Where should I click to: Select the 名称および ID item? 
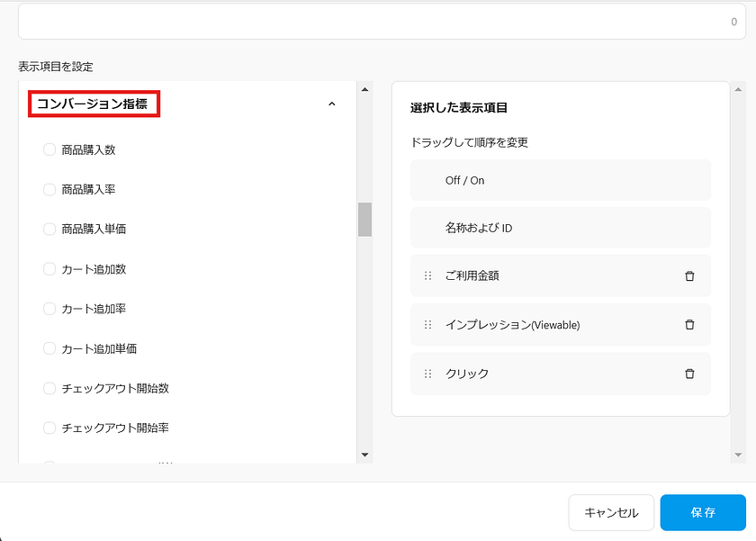click(560, 229)
